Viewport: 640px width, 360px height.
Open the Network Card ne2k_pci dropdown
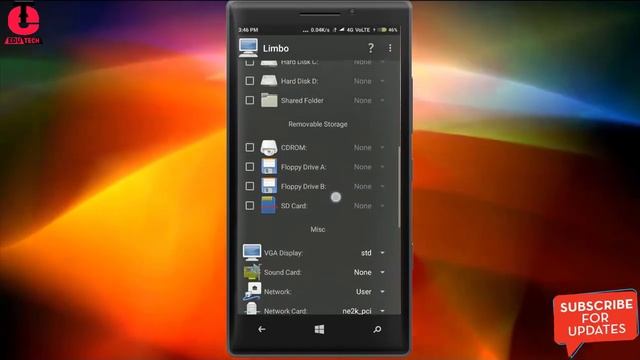363,311
